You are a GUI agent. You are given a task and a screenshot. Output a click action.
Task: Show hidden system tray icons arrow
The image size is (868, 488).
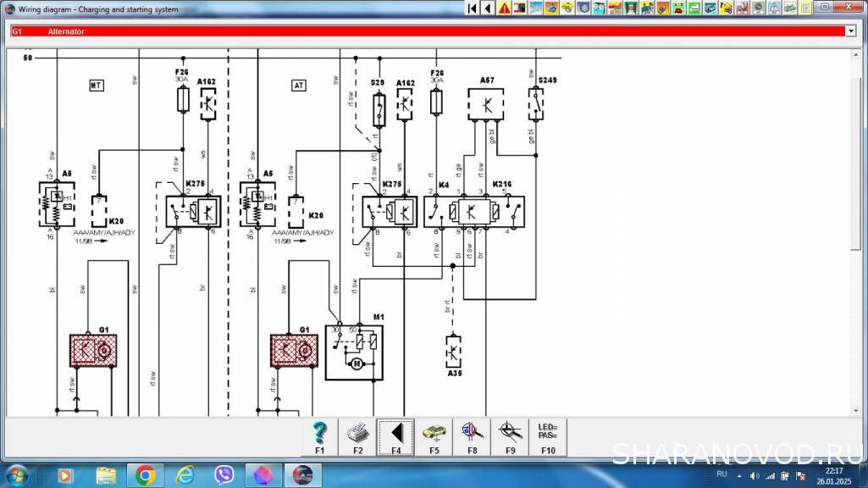point(738,474)
